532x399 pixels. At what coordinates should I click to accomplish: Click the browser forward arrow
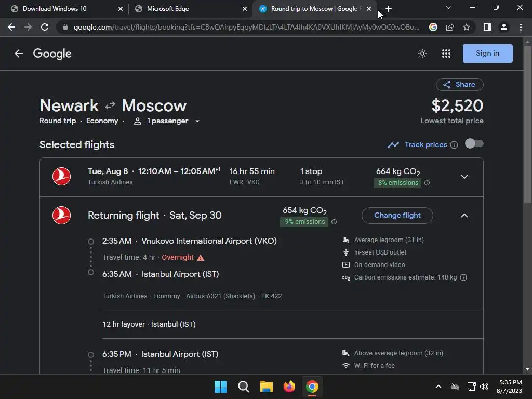coord(28,27)
